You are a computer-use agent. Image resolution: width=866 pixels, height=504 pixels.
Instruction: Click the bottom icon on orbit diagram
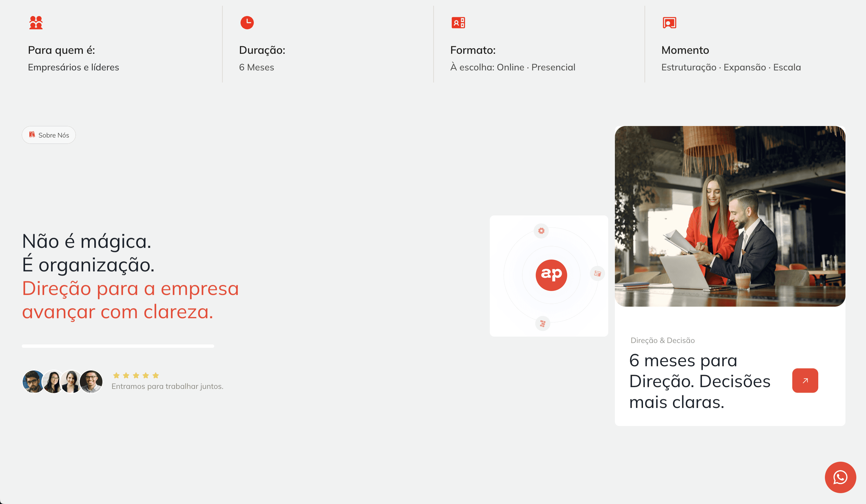(x=543, y=324)
